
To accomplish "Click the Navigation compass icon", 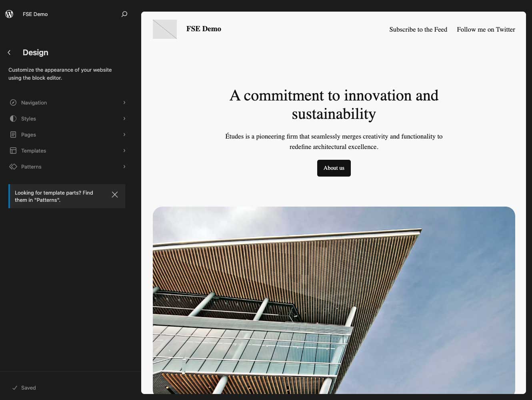I will (x=13, y=103).
